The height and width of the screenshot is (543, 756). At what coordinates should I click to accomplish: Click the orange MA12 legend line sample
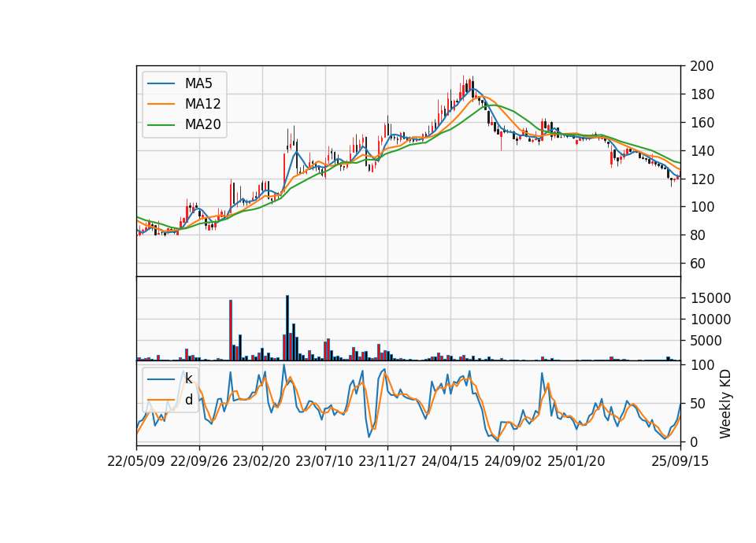point(161,104)
